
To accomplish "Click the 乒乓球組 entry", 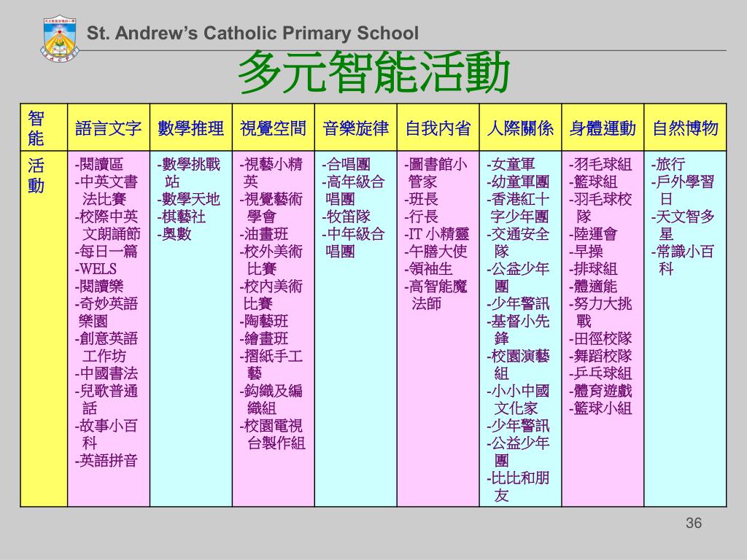I will click(x=601, y=373).
